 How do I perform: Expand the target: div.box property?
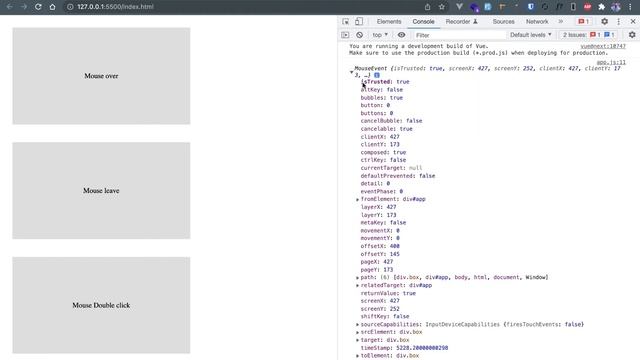click(x=358, y=340)
